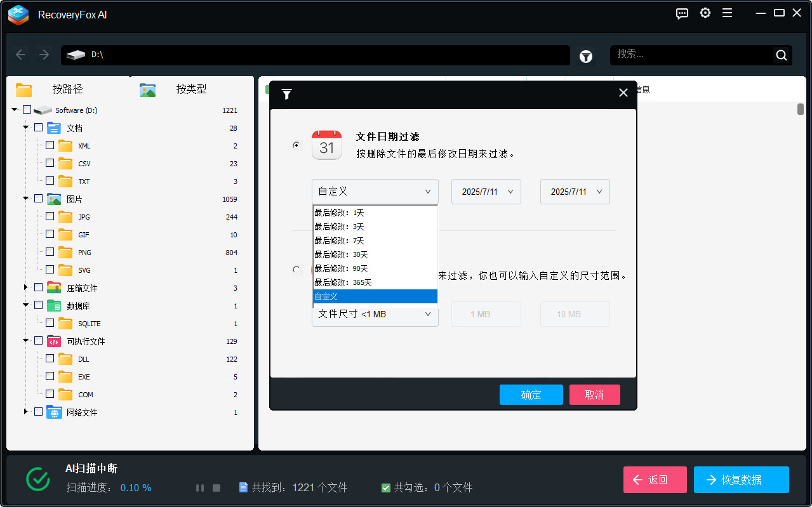This screenshot has height=507, width=812.
Task: Check the JPG folder checkbox
Action: [x=48, y=216]
